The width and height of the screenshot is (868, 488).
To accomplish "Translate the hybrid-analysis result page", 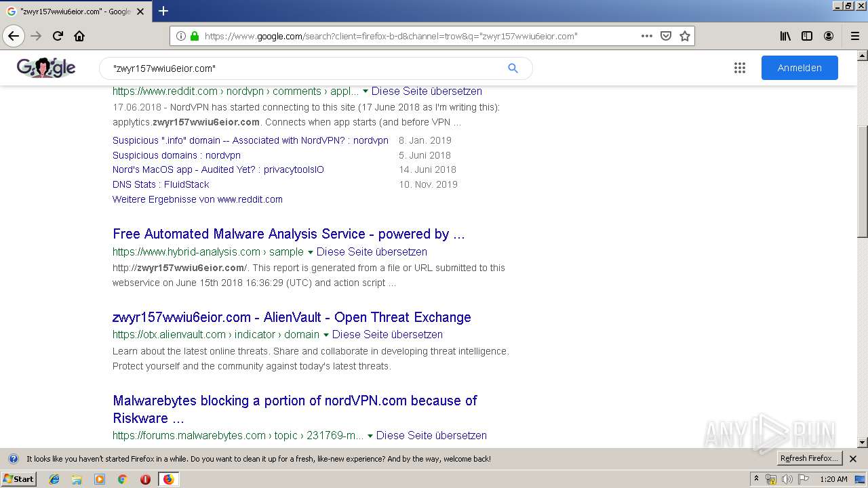I will [x=372, y=251].
